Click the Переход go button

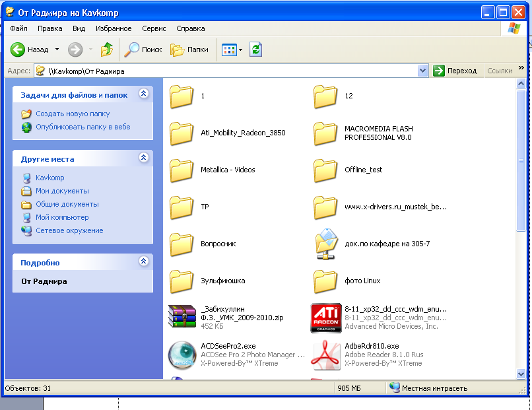pos(455,71)
